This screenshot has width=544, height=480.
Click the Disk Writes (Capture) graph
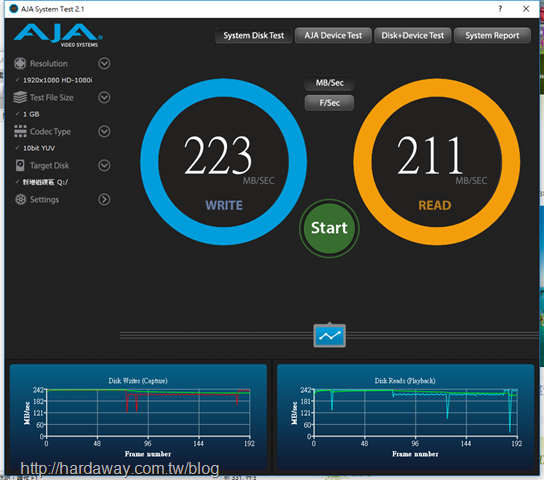click(x=138, y=416)
